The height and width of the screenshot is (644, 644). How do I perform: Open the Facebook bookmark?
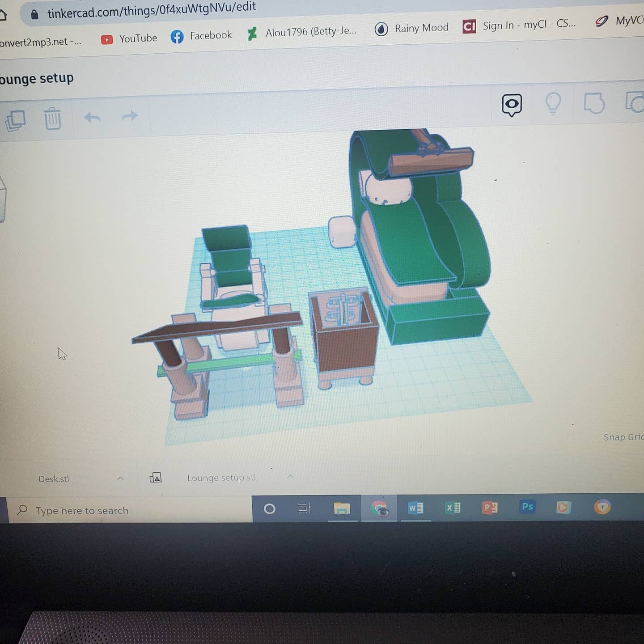point(201,36)
